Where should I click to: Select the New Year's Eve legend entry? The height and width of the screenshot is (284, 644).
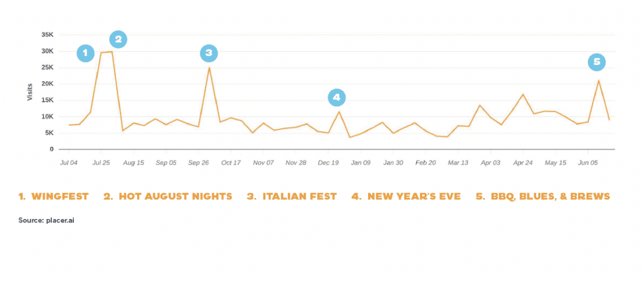point(405,196)
